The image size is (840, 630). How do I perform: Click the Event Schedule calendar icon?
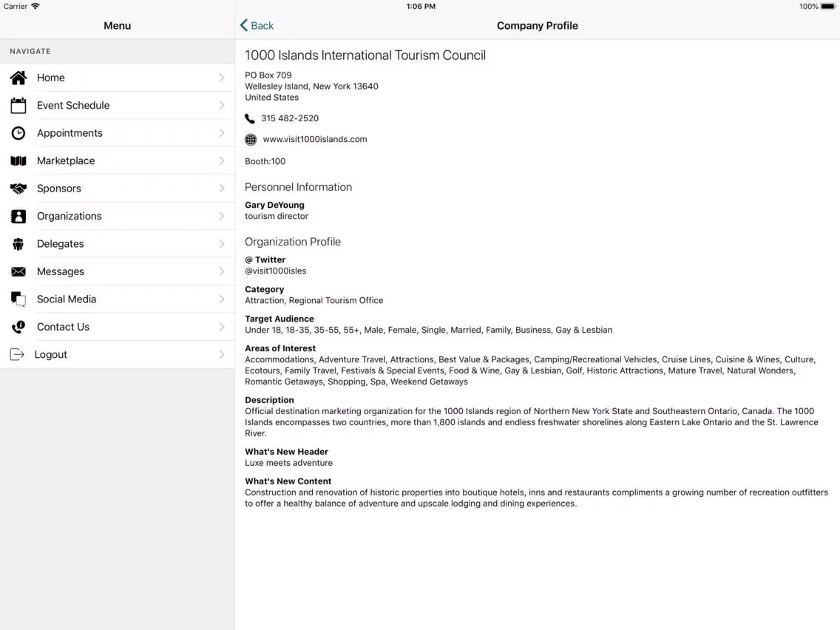tap(18, 106)
